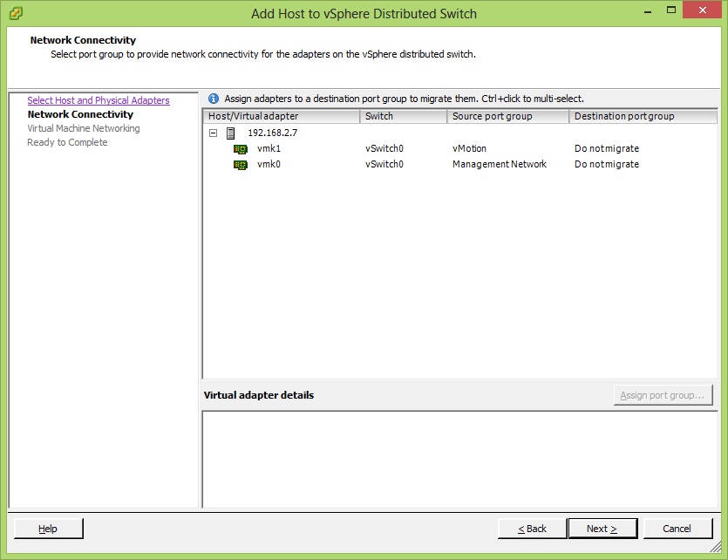The image size is (728, 560).
Task: Select the Management Network source port group
Action: (500, 165)
